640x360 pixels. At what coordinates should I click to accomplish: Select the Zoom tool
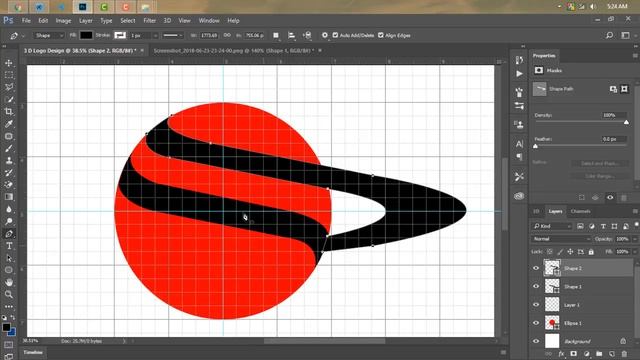[9, 294]
